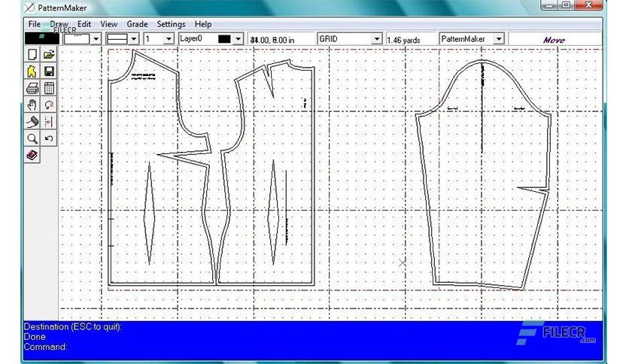Click the Layer0 black color swatch

click(x=224, y=39)
